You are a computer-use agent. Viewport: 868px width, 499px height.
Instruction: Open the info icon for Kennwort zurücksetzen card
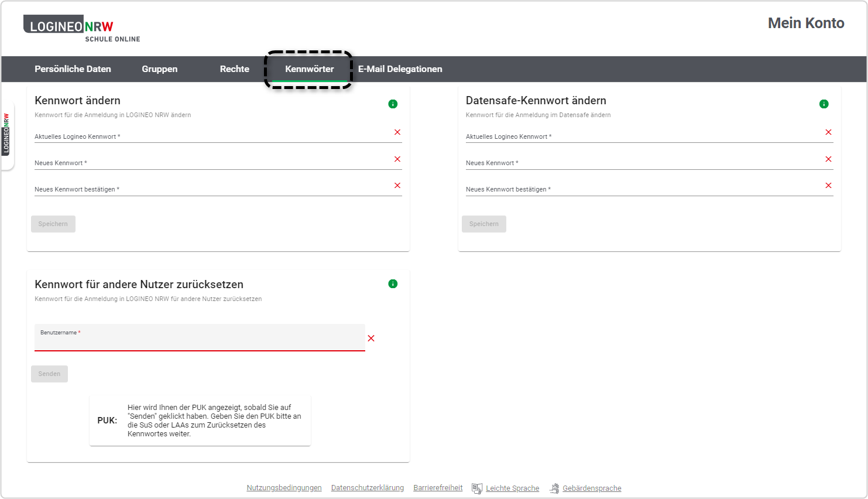point(393,283)
